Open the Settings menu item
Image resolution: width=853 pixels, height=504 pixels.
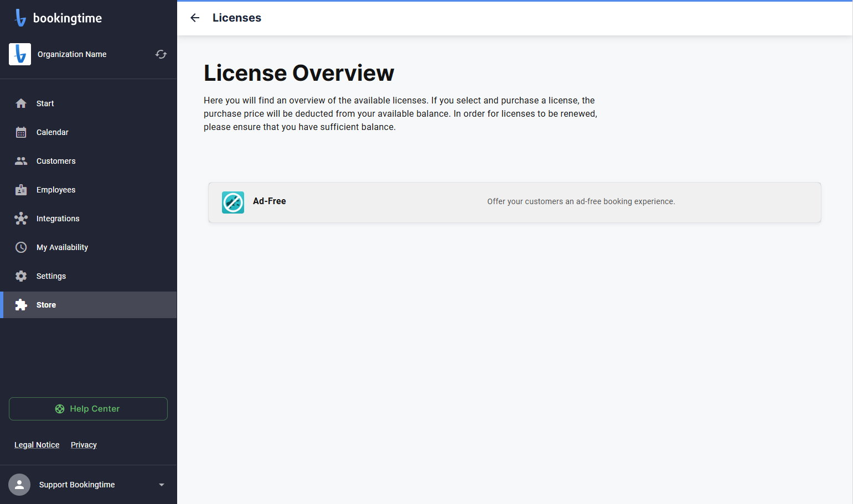pos(89,276)
